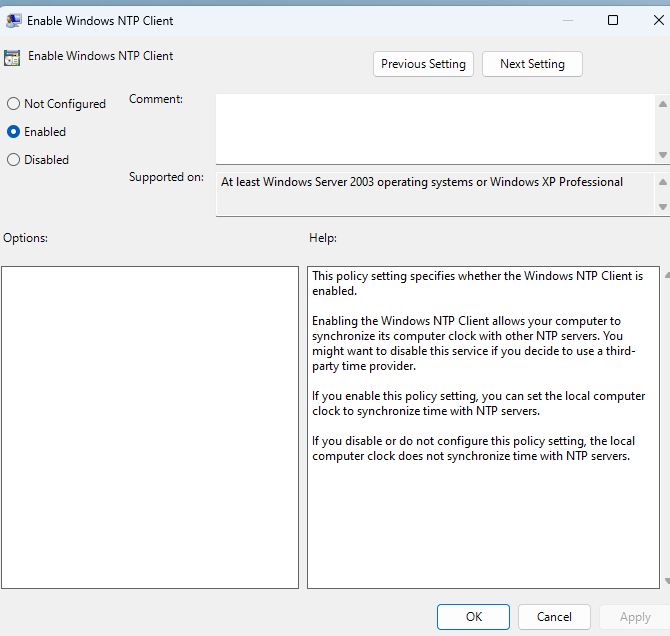Select the Not Configured radio button
Viewport: 670px width, 636px height.
14,103
